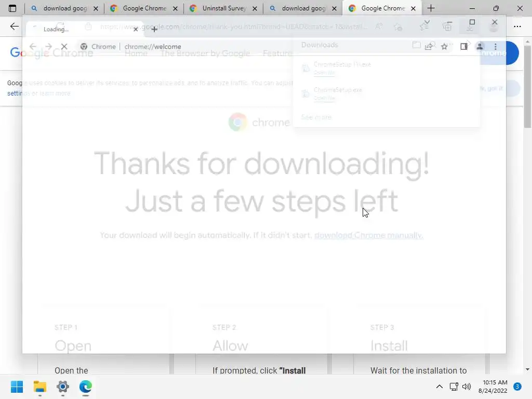532x399 pixels.
Task: Select the active Google Chrome Edge tab
Action: (382, 8)
